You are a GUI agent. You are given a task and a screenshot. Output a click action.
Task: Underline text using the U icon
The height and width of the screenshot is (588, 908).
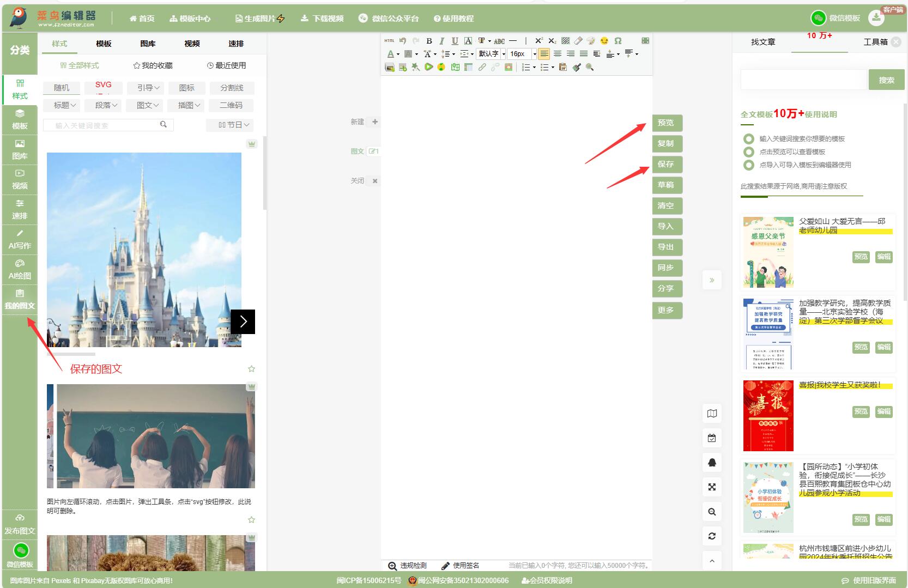click(x=455, y=41)
